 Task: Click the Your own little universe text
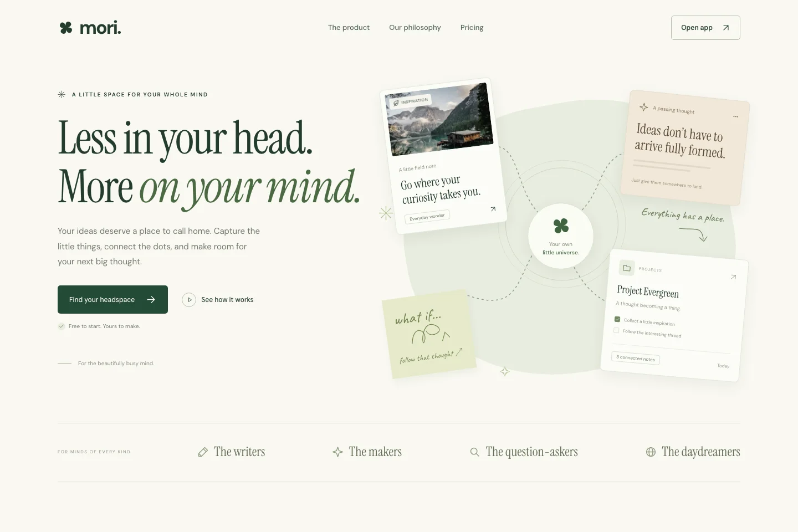[x=561, y=248]
